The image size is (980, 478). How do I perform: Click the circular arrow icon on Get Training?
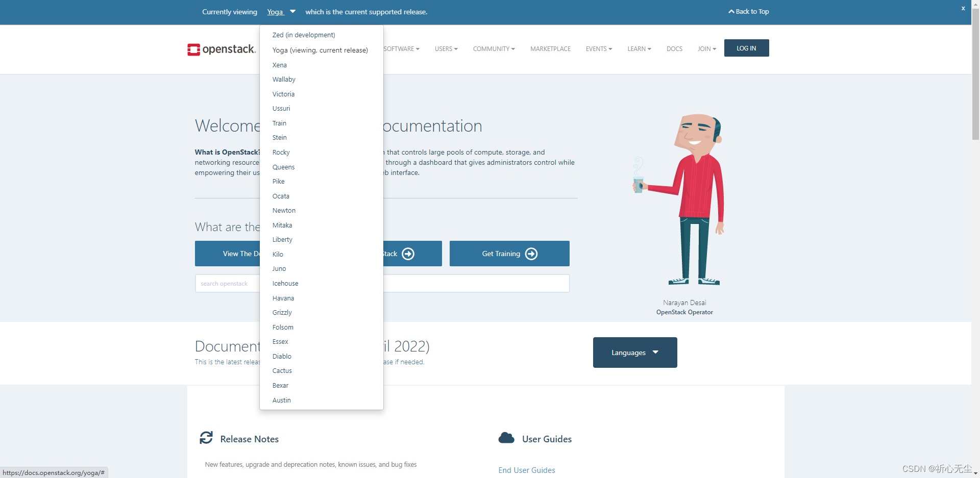[532, 254]
